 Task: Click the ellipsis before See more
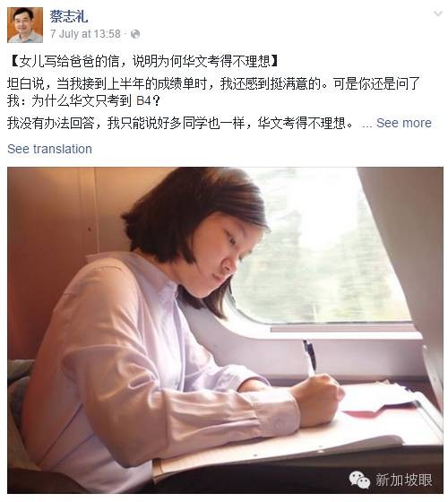tap(366, 125)
